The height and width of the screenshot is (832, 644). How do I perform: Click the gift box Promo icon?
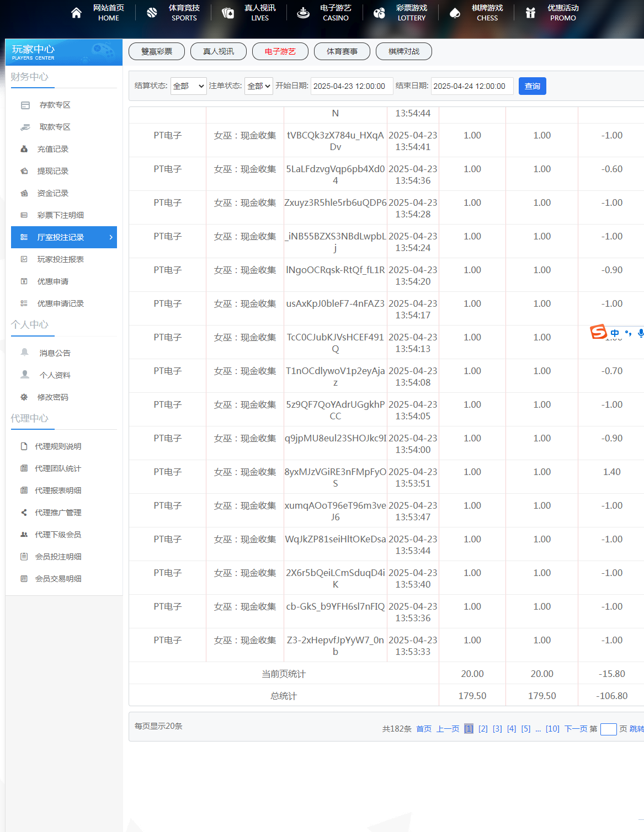[530, 13]
